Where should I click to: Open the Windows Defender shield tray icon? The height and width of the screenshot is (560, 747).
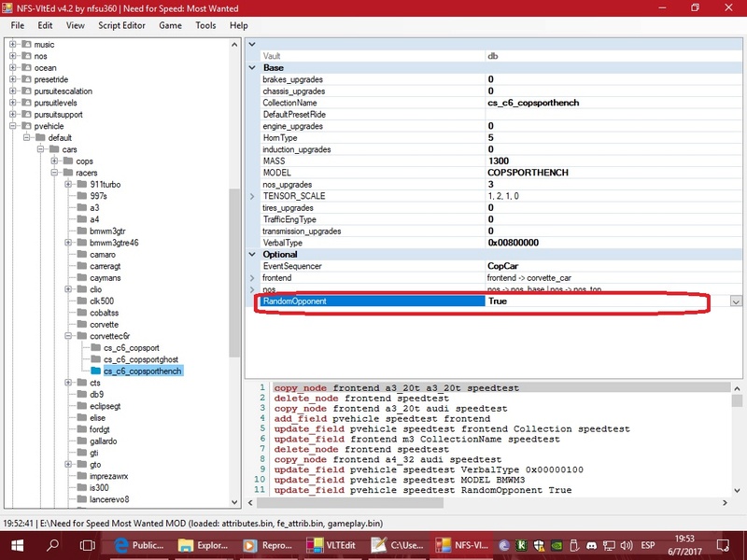(x=539, y=545)
